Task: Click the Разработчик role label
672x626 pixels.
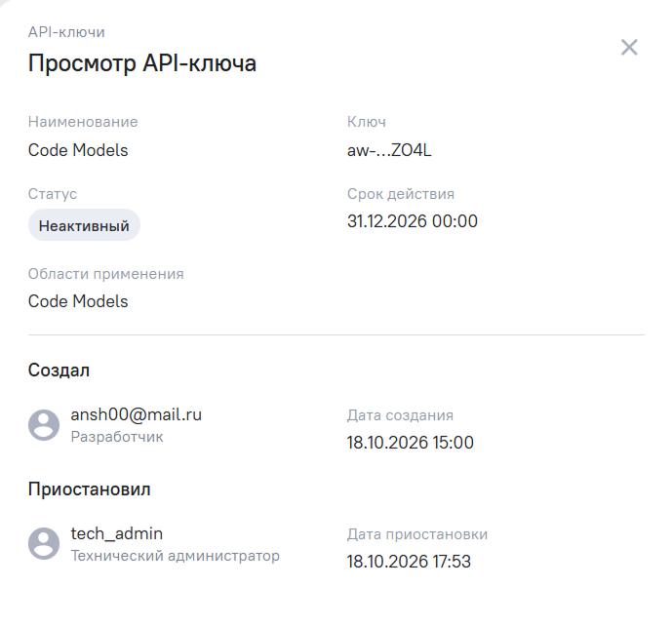Action: tap(117, 437)
